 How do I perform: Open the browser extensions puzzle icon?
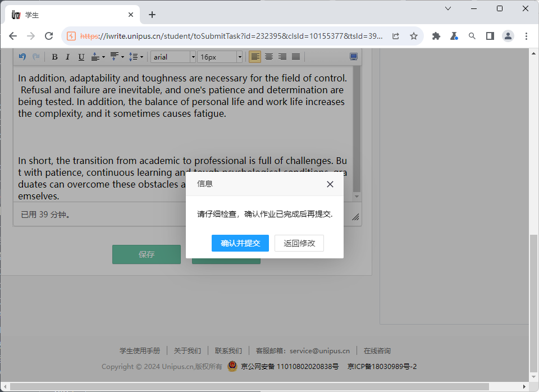pyautogui.click(x=436, y=35)
